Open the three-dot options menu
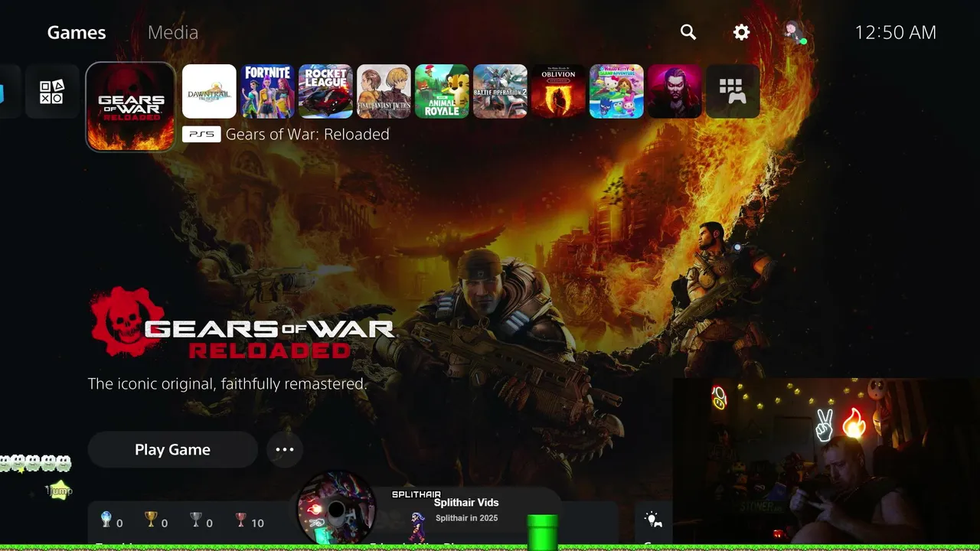The image size is (980, 551). tap(285, 449)
